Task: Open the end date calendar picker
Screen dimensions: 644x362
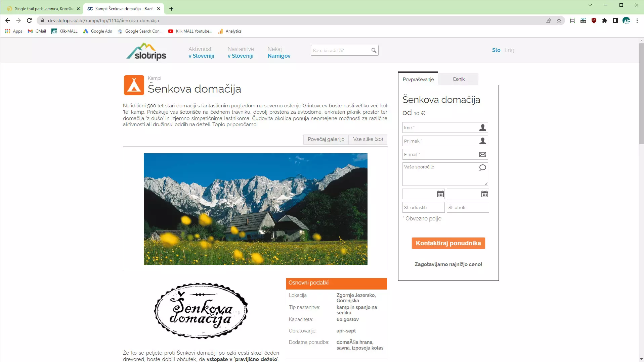Action: click(484, 194)
